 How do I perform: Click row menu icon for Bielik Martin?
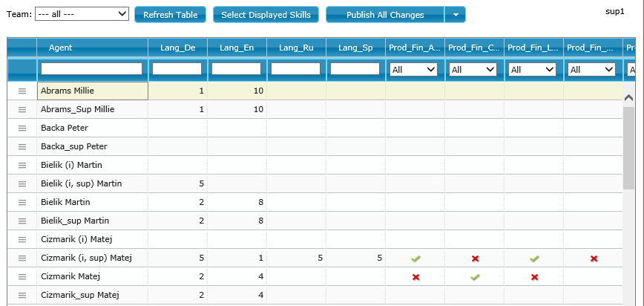(22, 202)
